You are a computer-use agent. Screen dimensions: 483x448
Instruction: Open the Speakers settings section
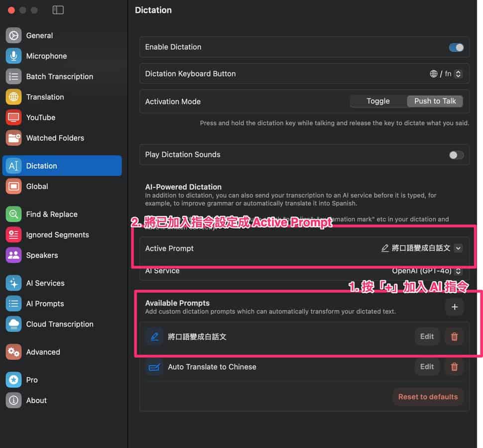[42, 255]
